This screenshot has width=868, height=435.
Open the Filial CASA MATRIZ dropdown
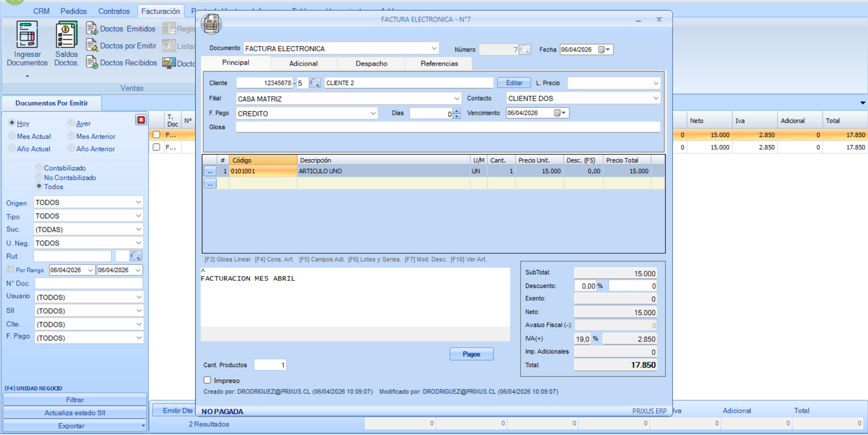456,99
